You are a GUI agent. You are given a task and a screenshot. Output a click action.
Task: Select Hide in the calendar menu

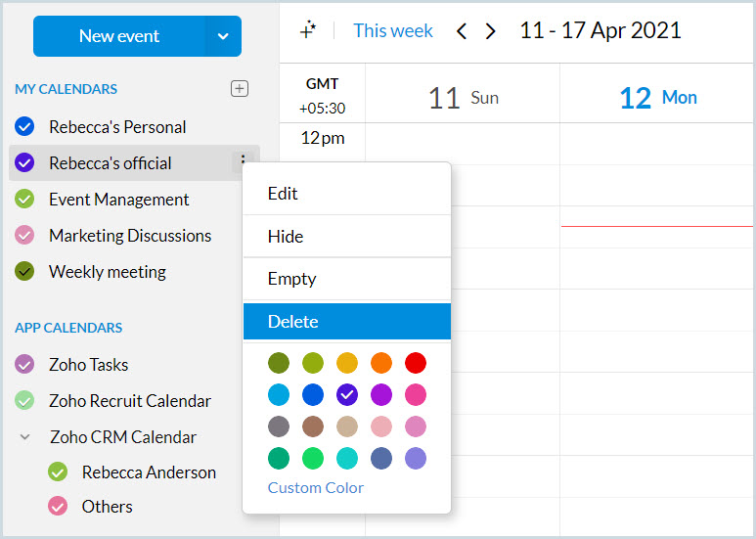point(346,237)
